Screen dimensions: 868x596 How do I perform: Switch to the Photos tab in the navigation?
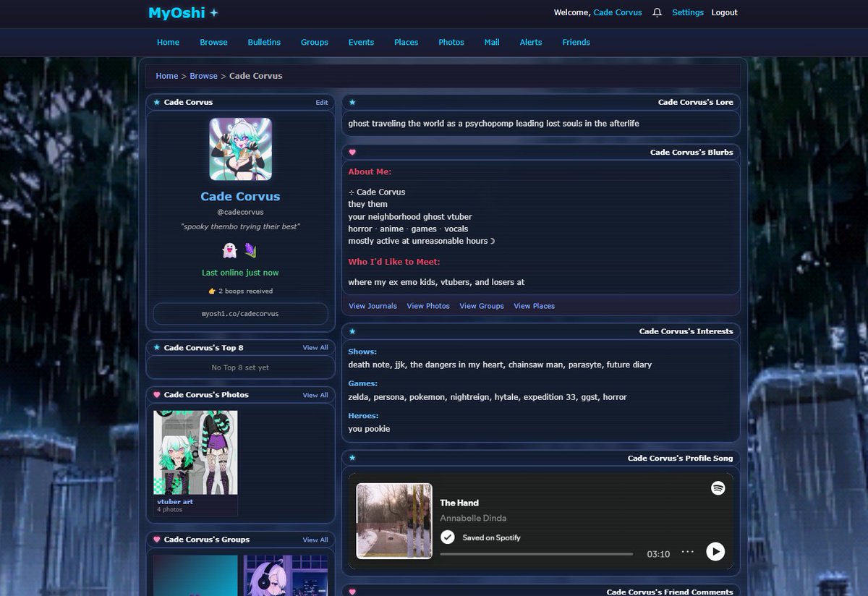451,42
